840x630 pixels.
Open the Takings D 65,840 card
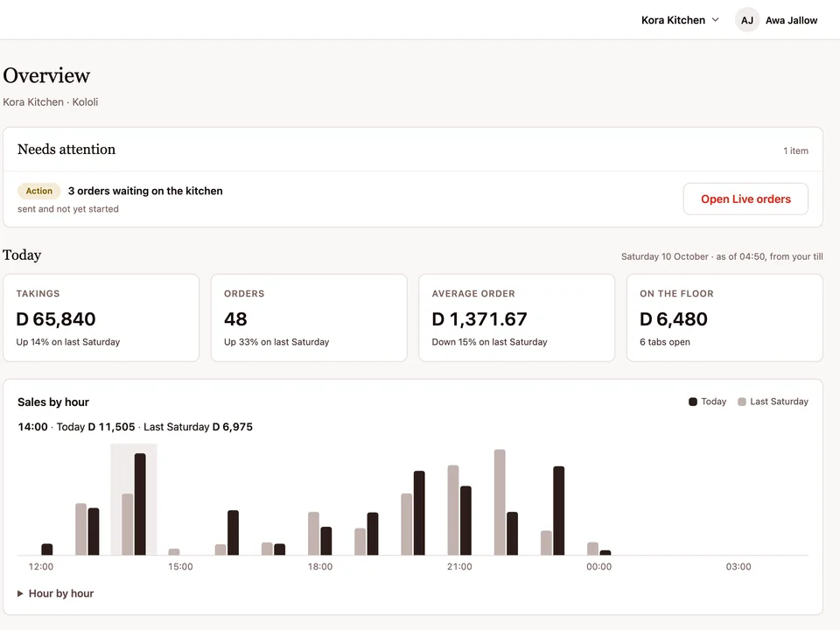(x=101, y=318)
